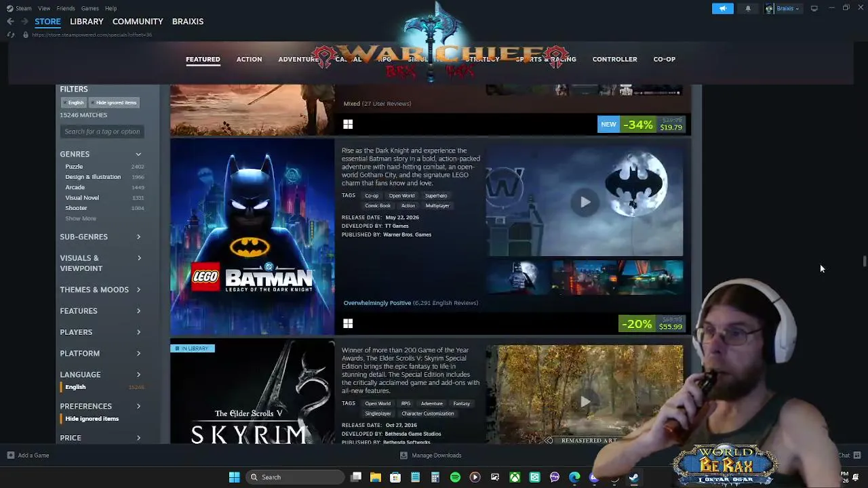
Task: Select the Action category tab
Action: (x=249, y=59)
